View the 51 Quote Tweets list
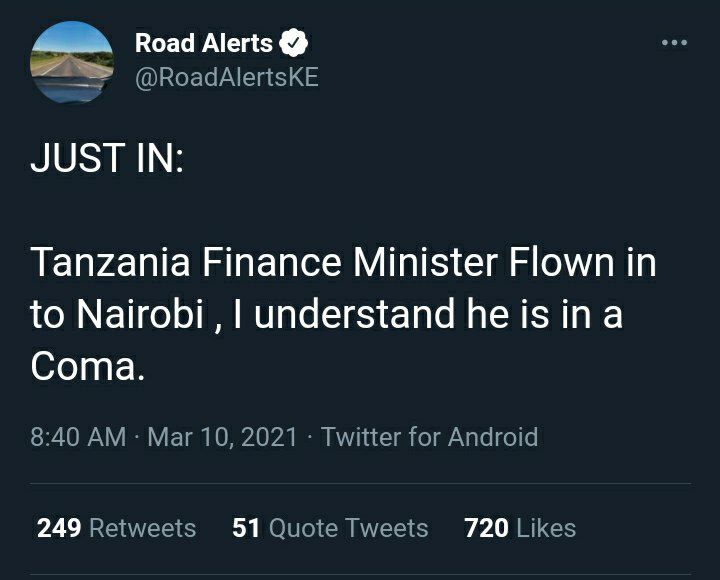This screenshot has height=580, width=720. click(330, 528)
